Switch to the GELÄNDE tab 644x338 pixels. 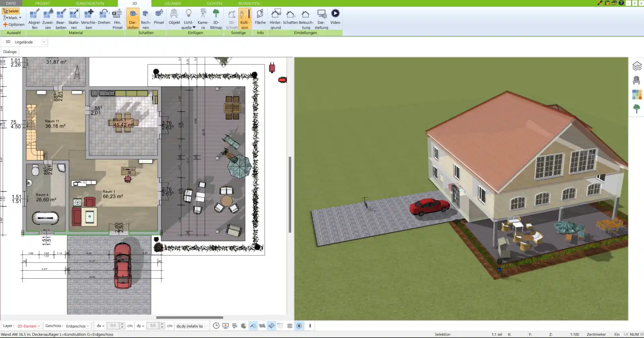173,3
